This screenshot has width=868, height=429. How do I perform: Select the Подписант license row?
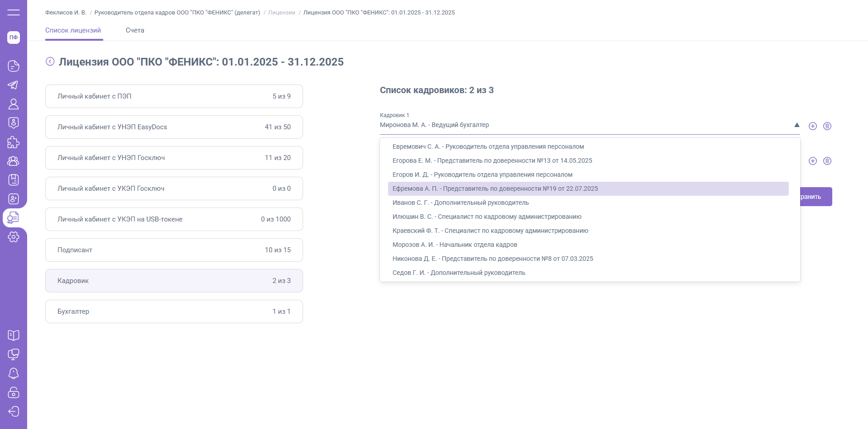(174, 250)
